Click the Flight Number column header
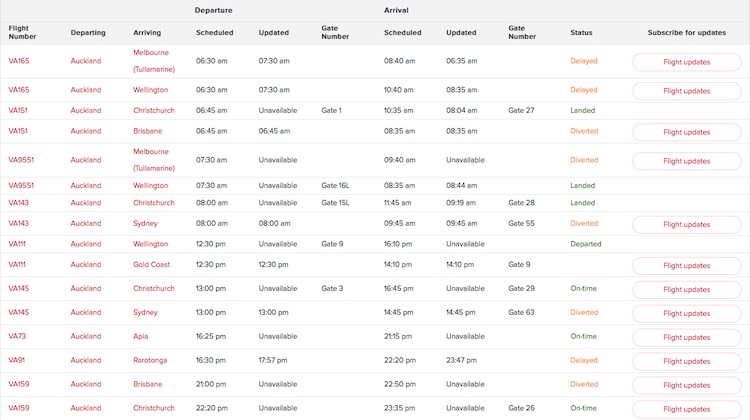 [x=22, y=32]
